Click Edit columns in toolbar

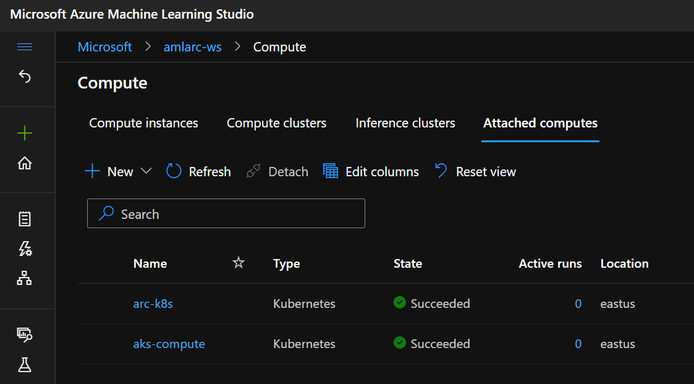370,171
